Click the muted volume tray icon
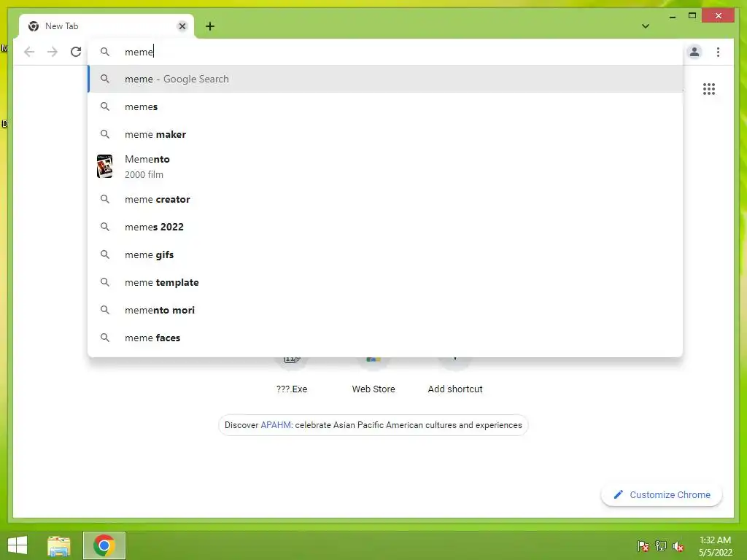 click(678, 546)
